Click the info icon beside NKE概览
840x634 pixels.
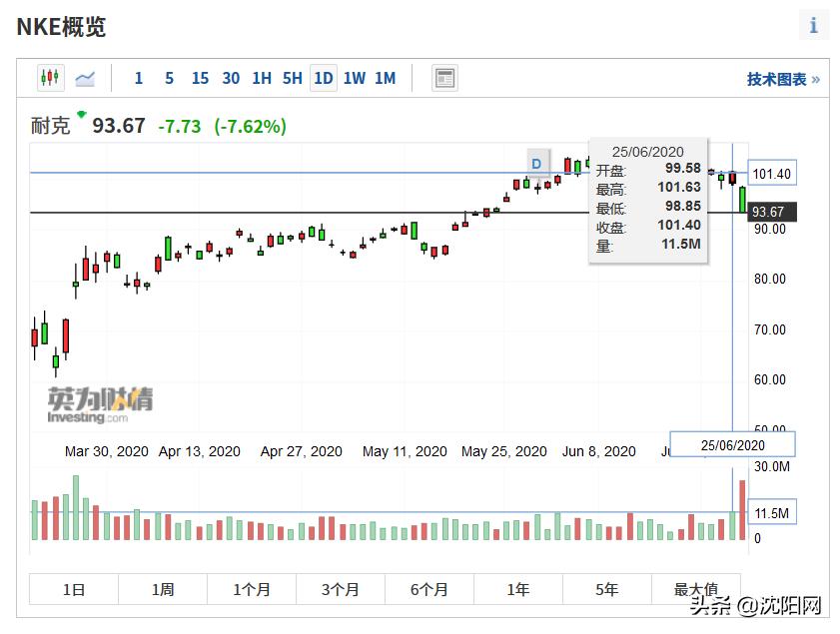point(813,26)
